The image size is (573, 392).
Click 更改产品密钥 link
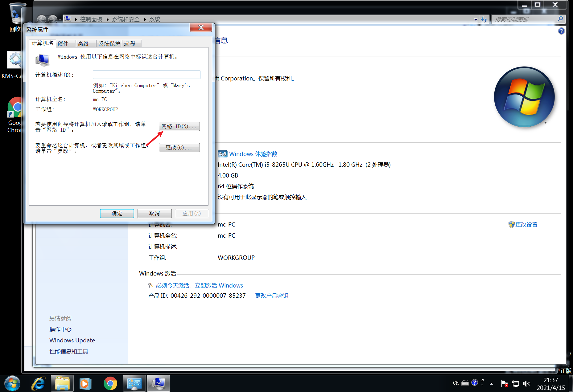[272, 296]
